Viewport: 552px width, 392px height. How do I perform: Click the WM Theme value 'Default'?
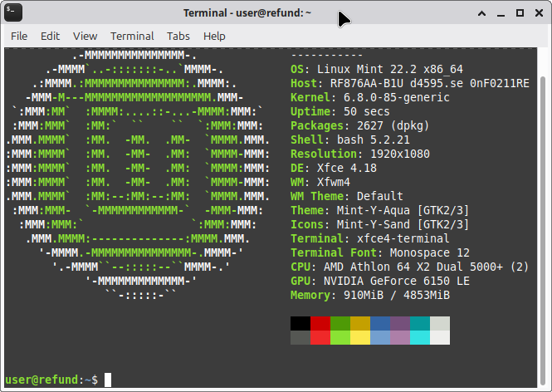(380, 196)
